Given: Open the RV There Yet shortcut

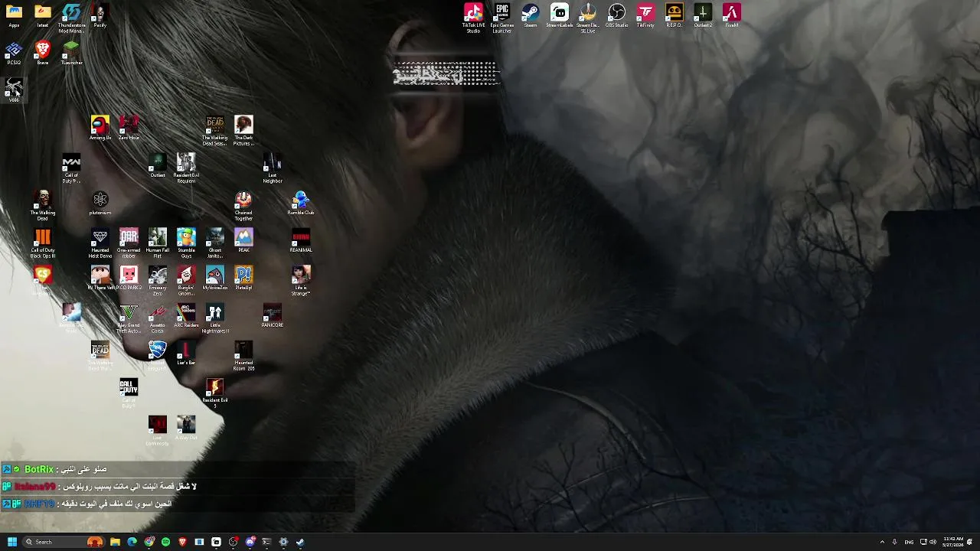Looking at the screenshot, I should coord(100,278).
